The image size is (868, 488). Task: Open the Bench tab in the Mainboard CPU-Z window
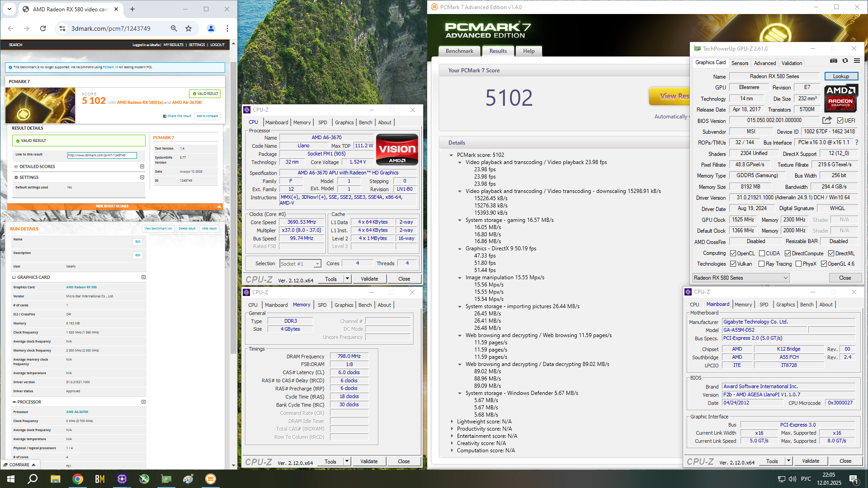pos(807,305)
